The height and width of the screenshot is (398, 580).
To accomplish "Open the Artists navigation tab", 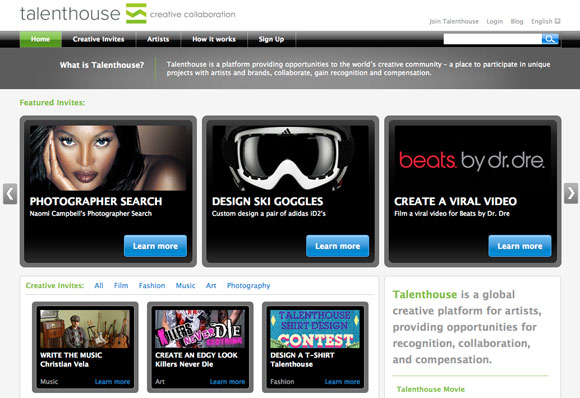I will point(158,39).
